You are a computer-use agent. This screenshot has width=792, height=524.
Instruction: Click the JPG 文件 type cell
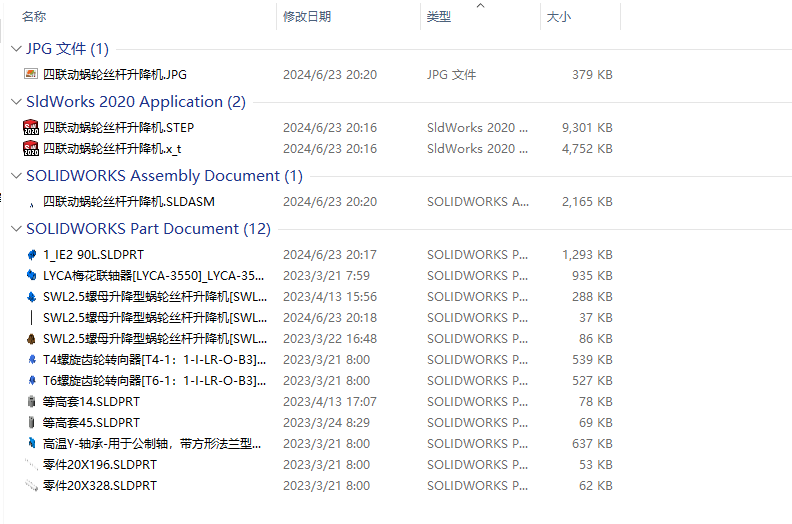pos(451,74)
